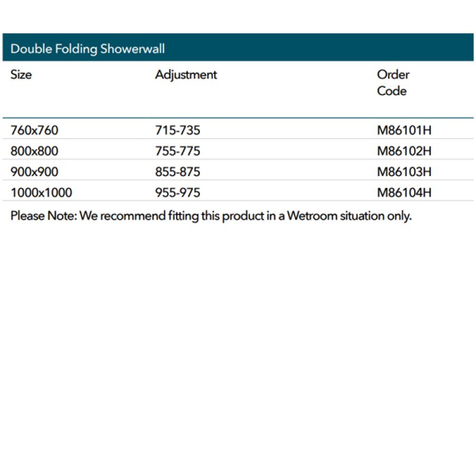Select order code M86104H
The width and height of the screenshot is (476, 476).
[x=404, y=193]
